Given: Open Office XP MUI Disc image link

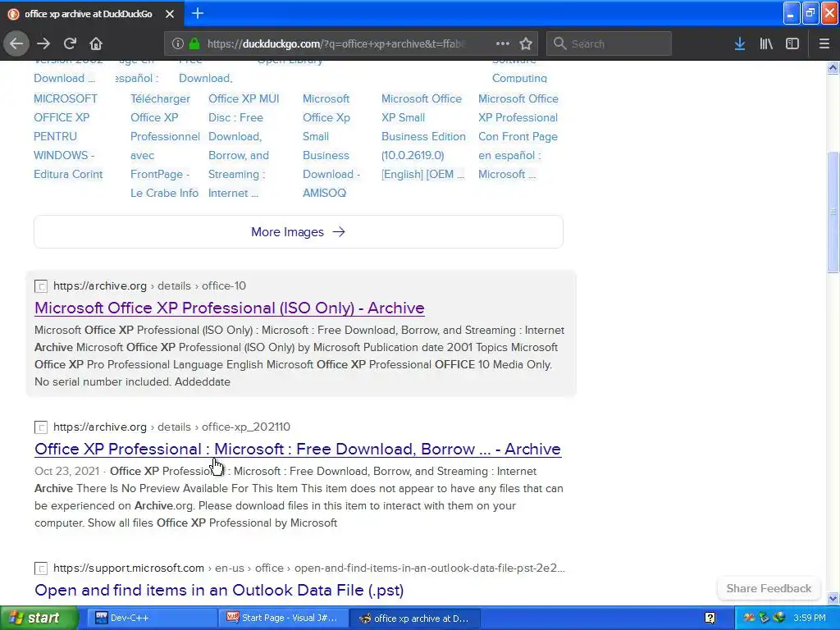Looking at the screenshot, I should (x=244, y=146).
